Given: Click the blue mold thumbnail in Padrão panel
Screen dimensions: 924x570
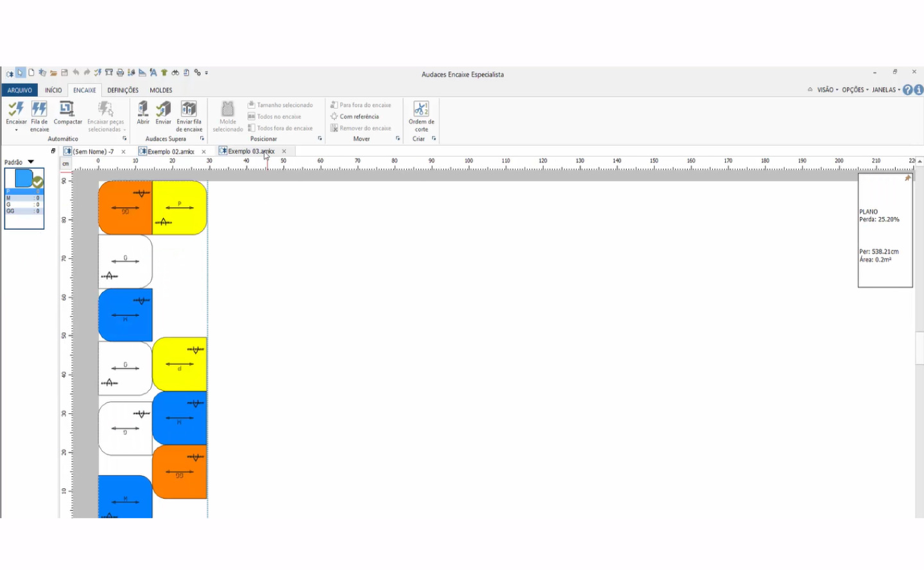Looking at the screenshot, I should [x=24, y=178].
